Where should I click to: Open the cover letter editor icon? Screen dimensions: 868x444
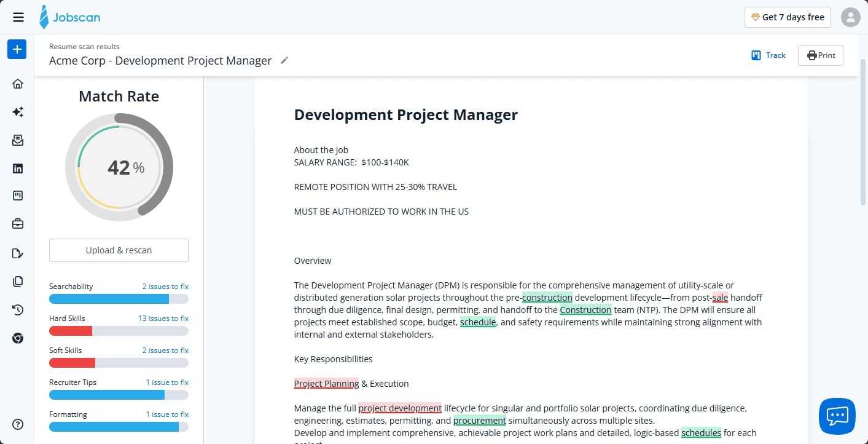coord(17,253)
